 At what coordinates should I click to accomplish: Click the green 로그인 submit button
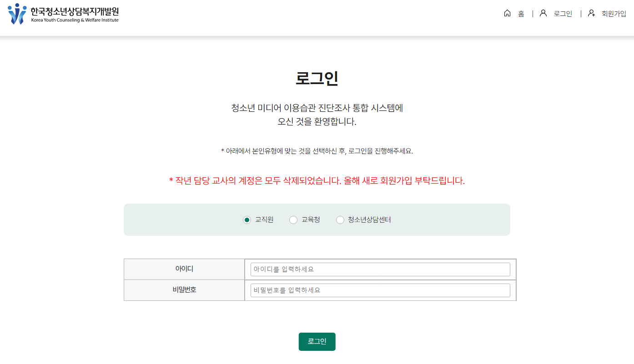317,341
